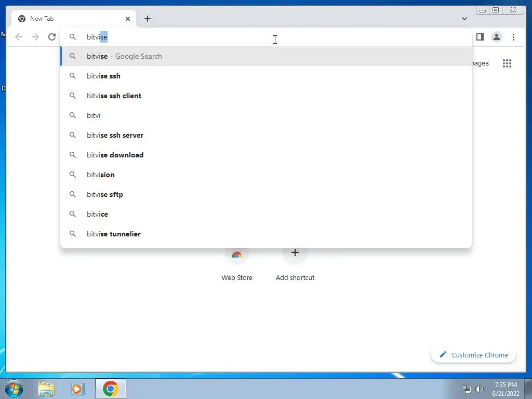This screenshot has height=399, width=532.
Task: Select 'bitvise - Google Search' suggestion
Action: click(x=266, y=56)
